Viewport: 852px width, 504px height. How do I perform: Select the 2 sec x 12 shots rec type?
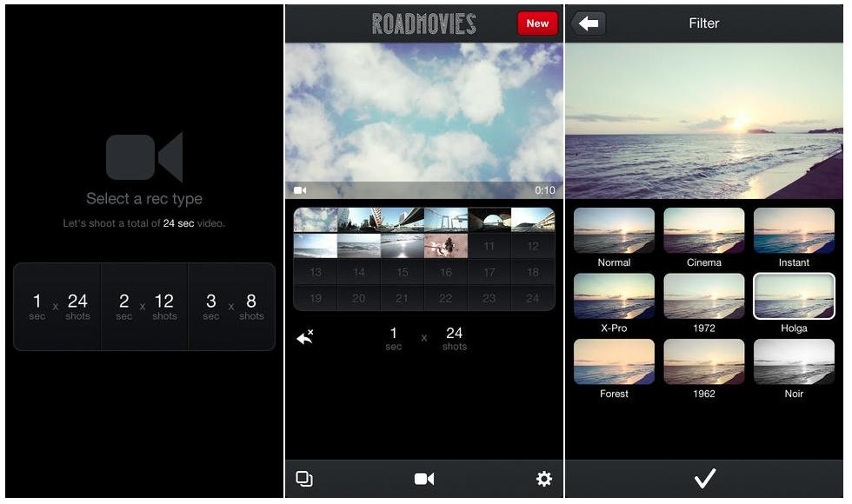coord(144,306)
